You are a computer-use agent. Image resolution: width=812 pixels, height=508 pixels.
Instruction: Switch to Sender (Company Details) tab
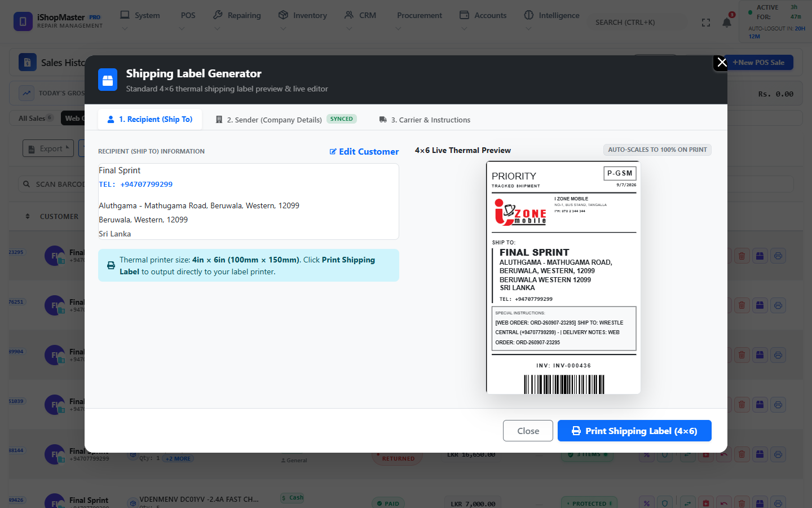point(285,120)
